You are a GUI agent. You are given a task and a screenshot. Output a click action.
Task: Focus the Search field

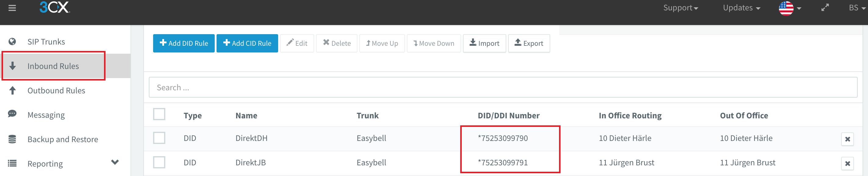tap(503, 87)
